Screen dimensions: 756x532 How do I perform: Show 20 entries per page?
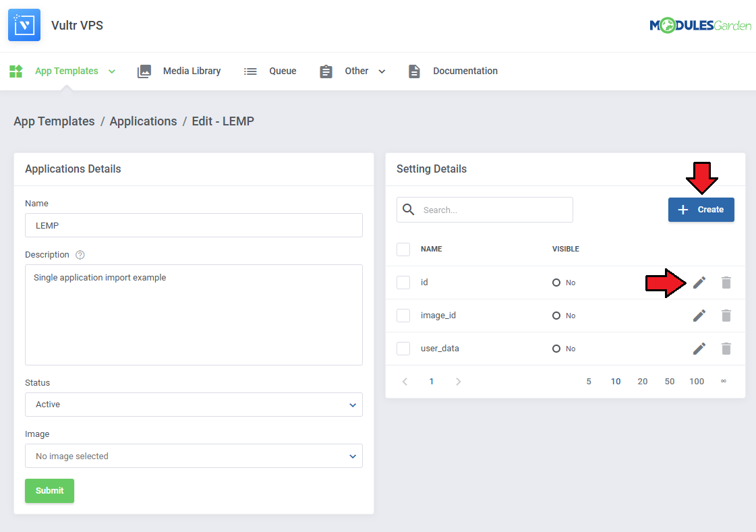[643, 382]
